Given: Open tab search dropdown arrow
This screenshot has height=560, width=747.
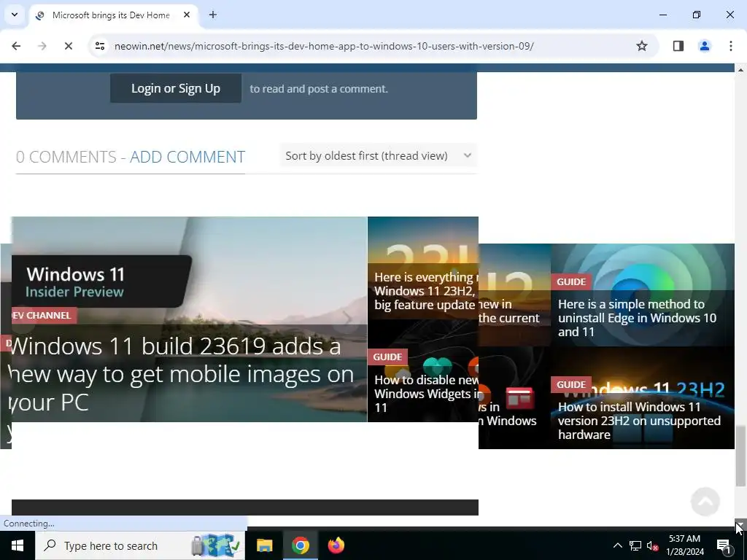Looking at the screenshot, I should point(15,15).
